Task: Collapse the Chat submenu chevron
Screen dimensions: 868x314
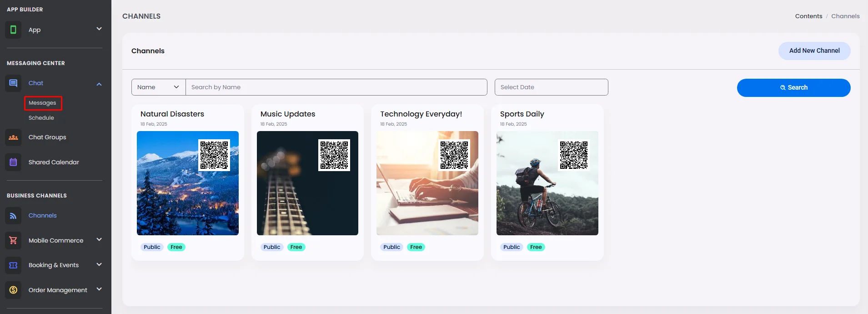Action: click(99, 84)
